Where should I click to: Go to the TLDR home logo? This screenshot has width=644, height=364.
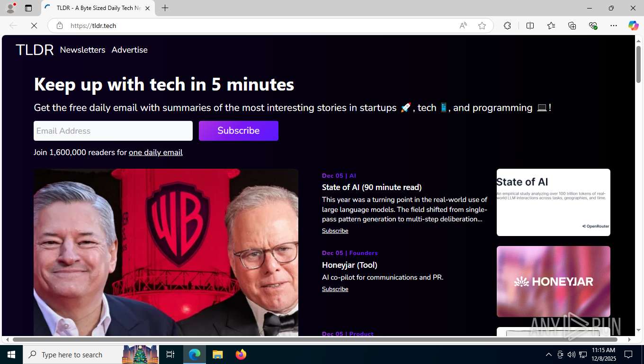coord(35,50)
